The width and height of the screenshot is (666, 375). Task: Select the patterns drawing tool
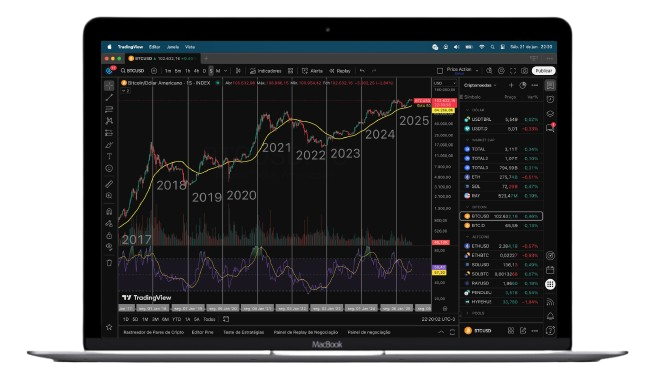(x=109, y=121)
